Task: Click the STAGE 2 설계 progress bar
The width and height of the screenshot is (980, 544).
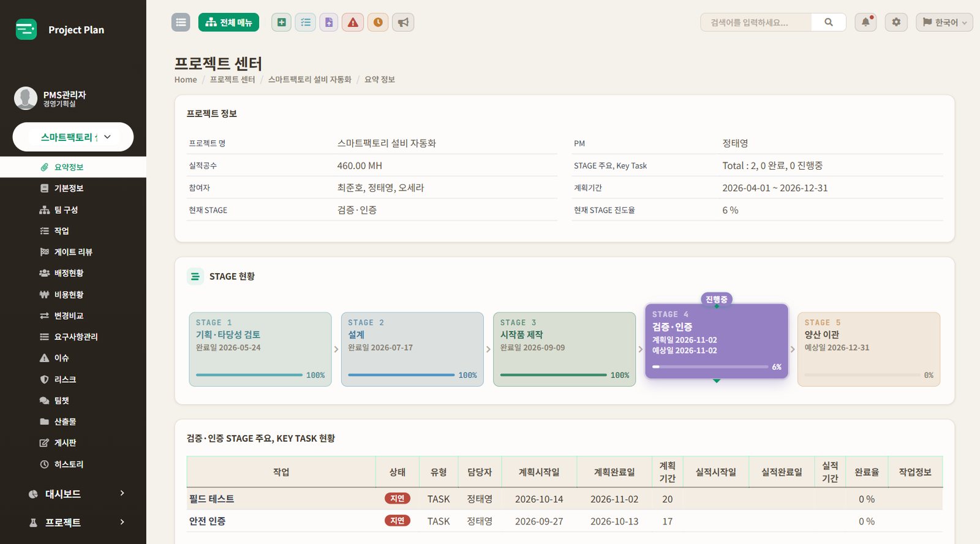Action: [401, 375]
